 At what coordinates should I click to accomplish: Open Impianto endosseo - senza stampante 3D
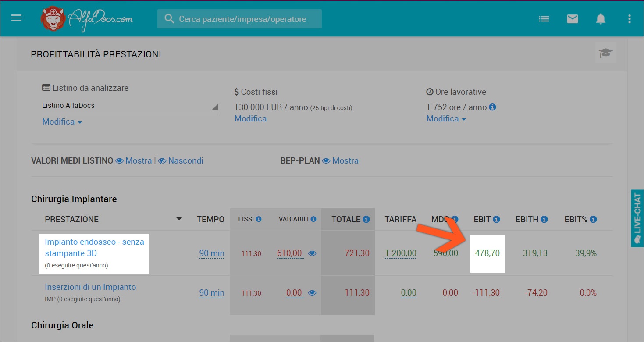(94, 247)
